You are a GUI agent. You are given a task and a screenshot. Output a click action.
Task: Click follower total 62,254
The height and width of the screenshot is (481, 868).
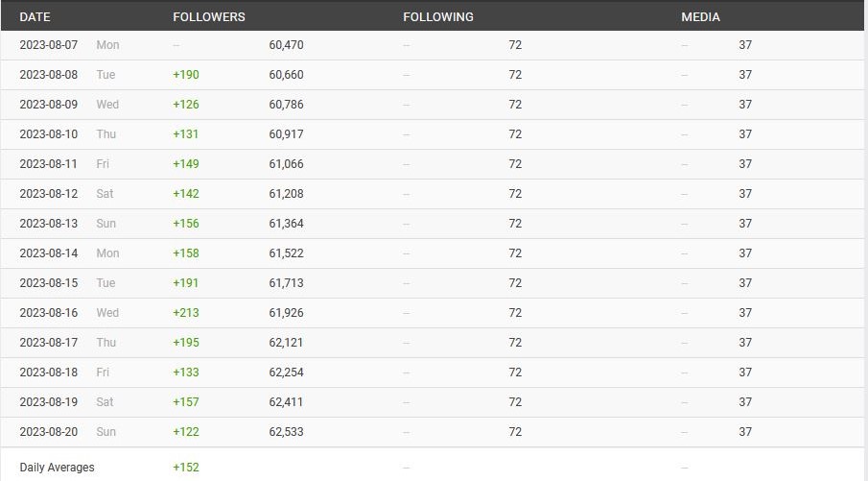tap(286, 373)
